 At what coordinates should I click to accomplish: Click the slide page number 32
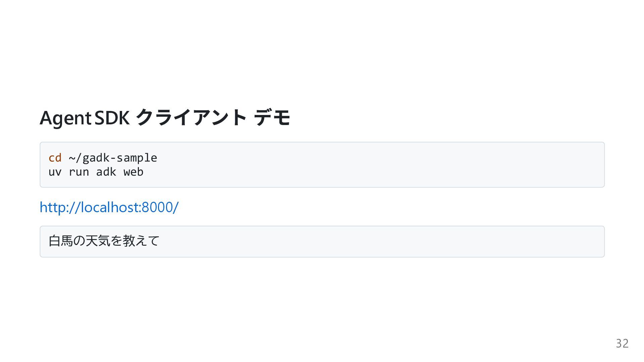[622, 344]
